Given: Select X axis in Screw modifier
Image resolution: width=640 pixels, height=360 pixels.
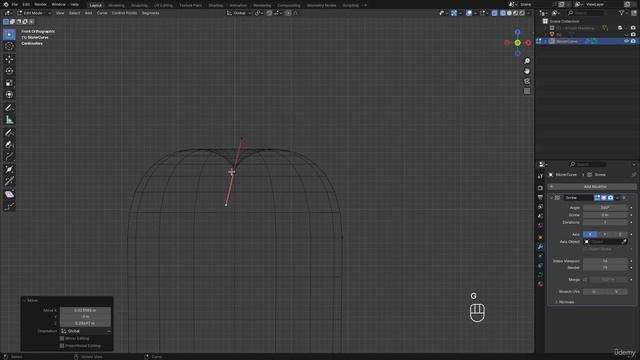Looking at the screenshot, I should [x=590, y=234].
